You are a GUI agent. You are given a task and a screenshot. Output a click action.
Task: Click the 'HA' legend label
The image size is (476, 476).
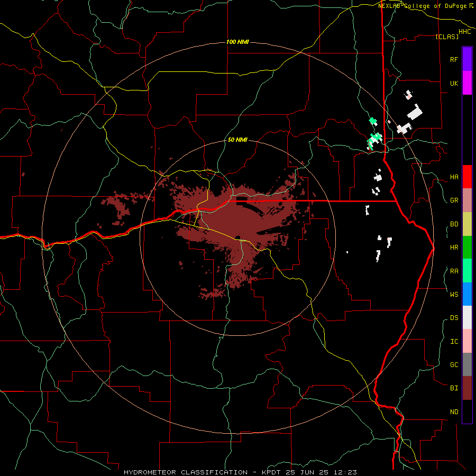click(454, 177)
